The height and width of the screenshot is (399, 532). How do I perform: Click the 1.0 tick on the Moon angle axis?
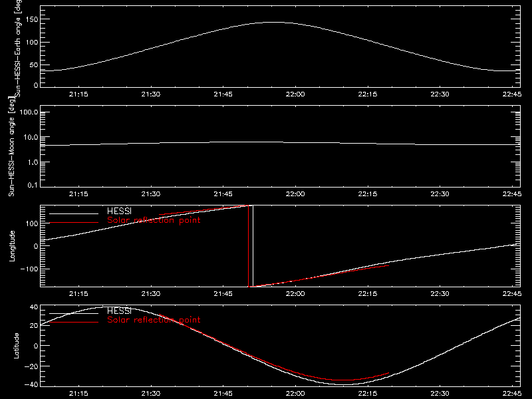pos(33,162)
